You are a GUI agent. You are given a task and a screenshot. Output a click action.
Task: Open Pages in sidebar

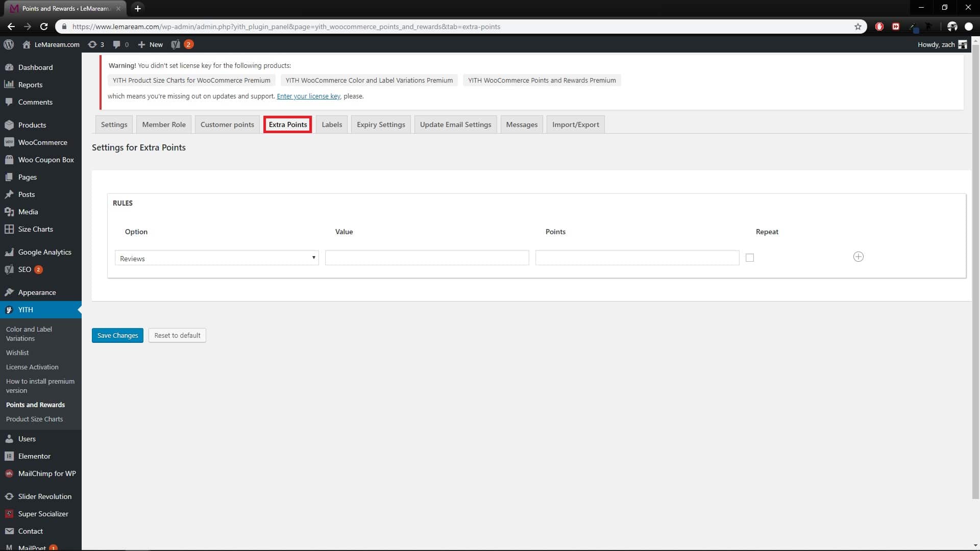tap(41, 177)
